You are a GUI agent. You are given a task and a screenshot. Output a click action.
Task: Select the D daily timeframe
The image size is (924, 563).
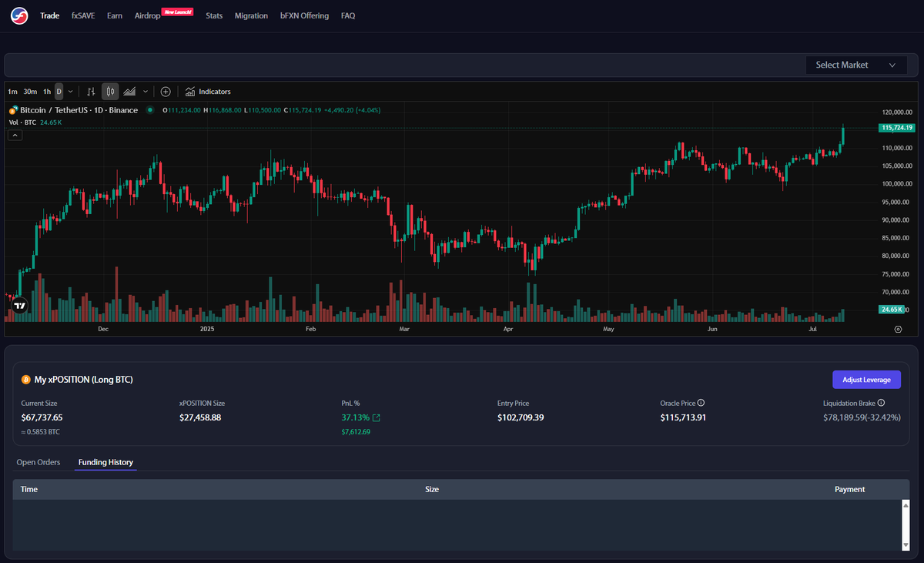[x=59, y=92]
